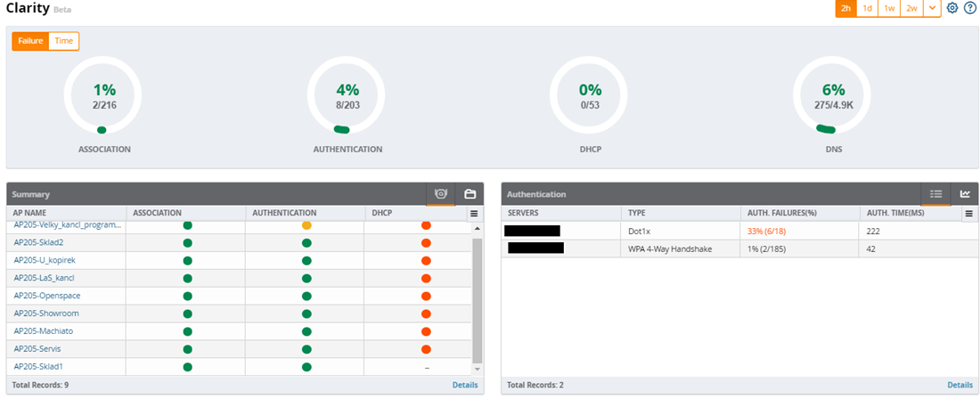Screen dimensions: 980x407
Task: Open the Authentication failure gauge
Action: (x=347, y=95)
